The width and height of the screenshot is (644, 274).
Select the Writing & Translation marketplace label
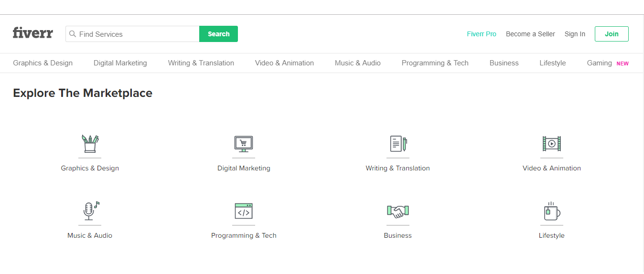tap(398, 168)
